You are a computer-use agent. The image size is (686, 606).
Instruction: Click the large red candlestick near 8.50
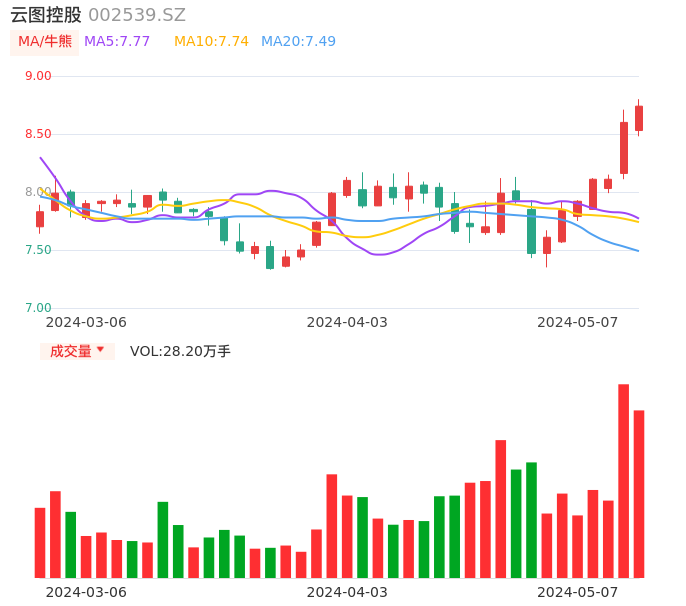tap(624, 148)
